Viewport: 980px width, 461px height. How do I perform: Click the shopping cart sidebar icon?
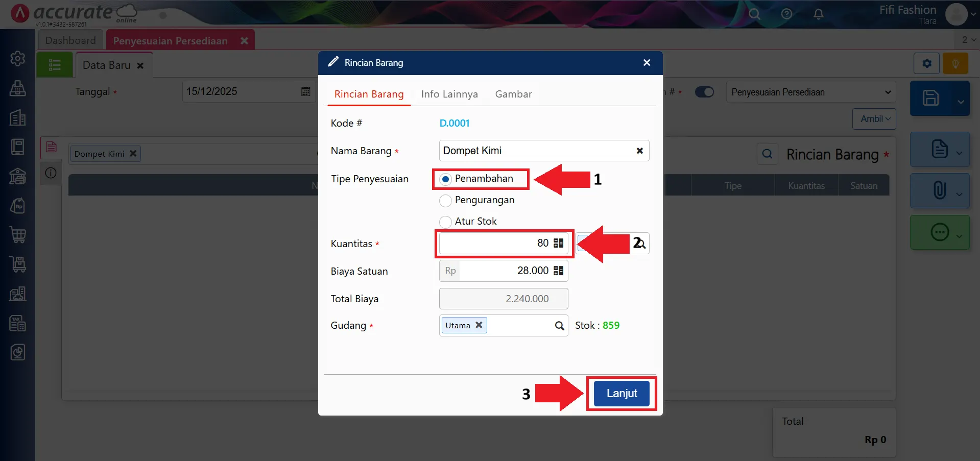pos(18,235)
